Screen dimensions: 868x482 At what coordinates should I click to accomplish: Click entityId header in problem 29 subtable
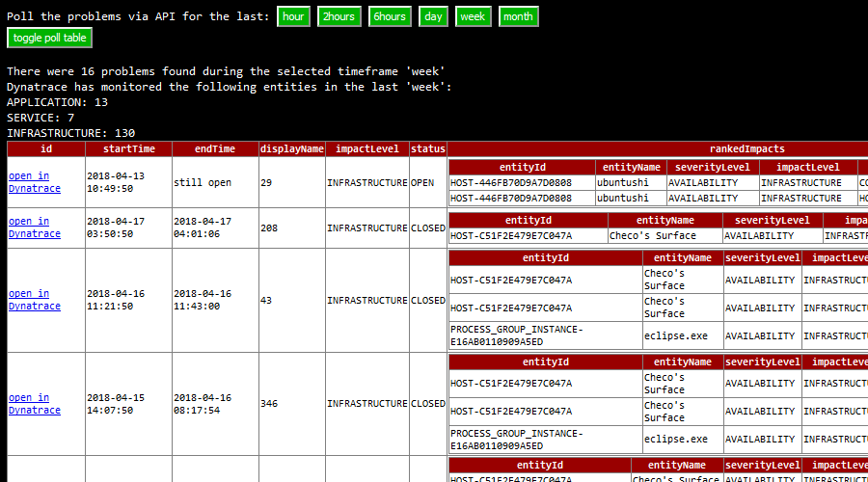coord(522,167)
